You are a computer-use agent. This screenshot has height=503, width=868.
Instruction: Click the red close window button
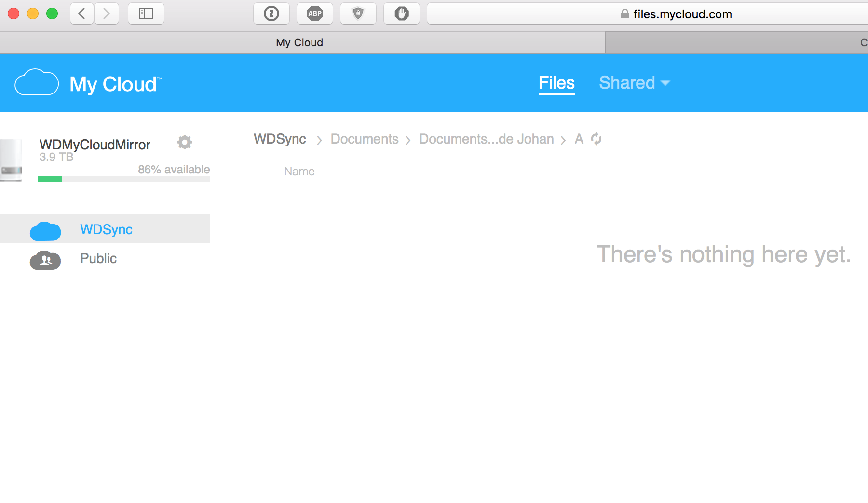tap(14, 13)
